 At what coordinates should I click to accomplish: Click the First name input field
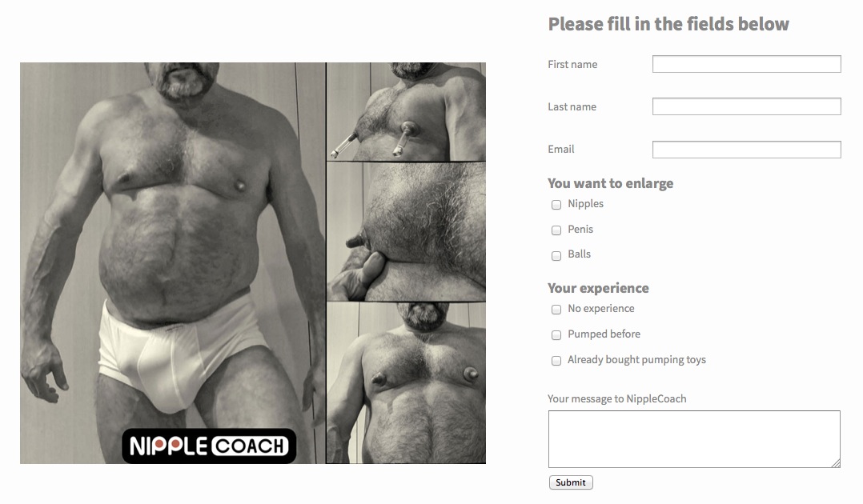pos(746,64)
